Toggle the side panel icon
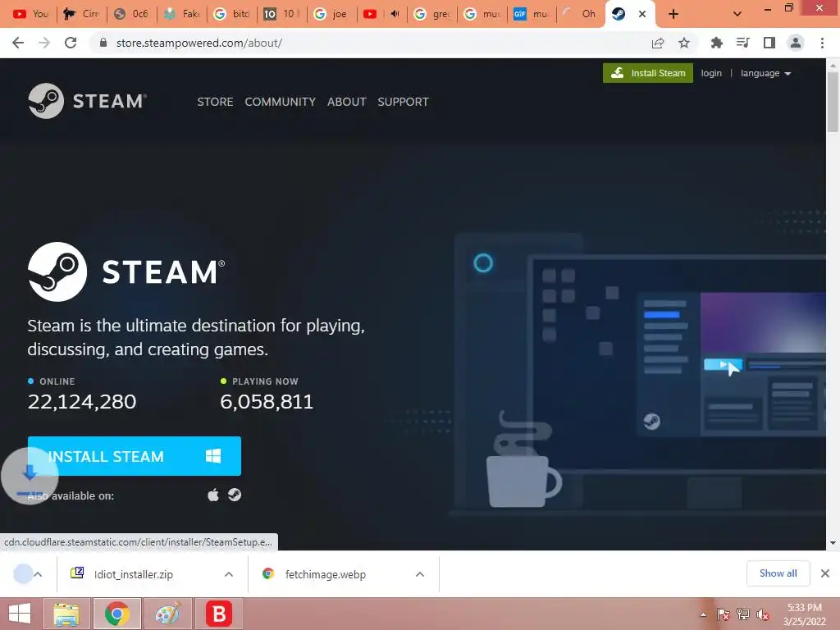This screenshot has height=630, width=840. tap(769, 43)
